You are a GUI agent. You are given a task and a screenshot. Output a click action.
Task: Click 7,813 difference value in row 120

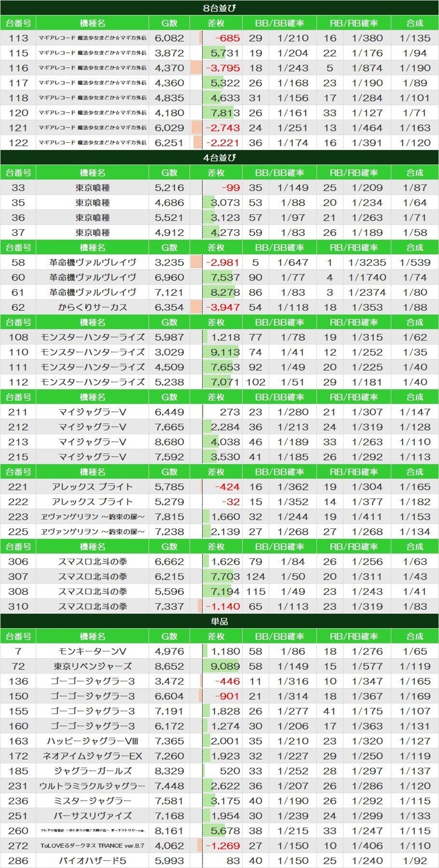coord(225,113)
